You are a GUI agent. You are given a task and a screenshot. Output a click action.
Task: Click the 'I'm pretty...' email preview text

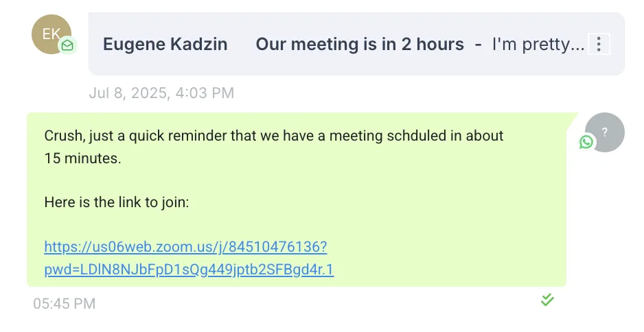[538, 45]
